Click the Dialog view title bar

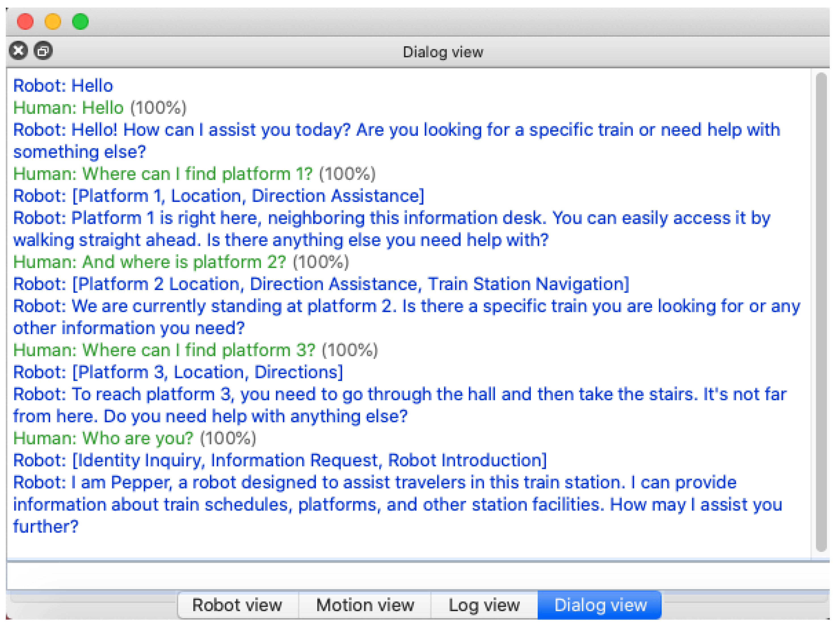click(443, 52)
